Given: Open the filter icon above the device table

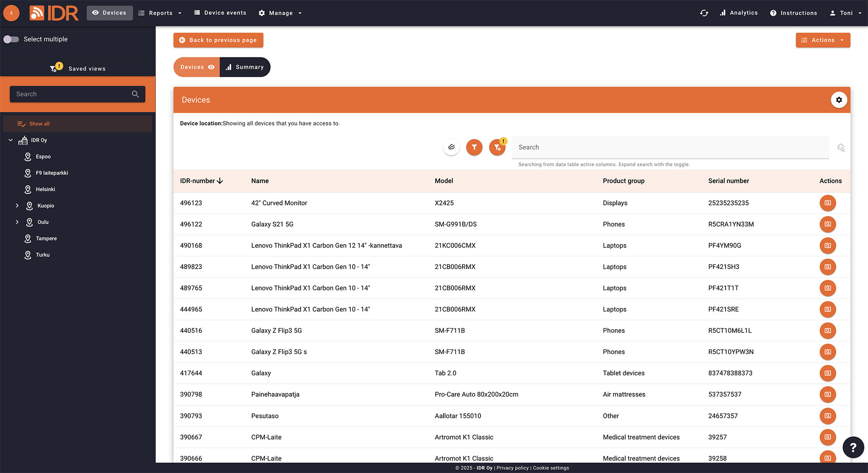Looking at the screenshot, I should pos(474,147).
